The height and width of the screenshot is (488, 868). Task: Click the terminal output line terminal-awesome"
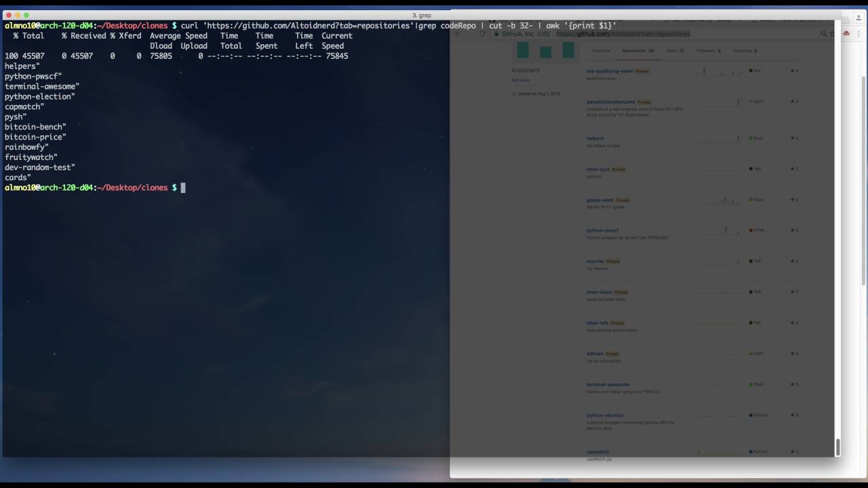click(x=42, y=87)
